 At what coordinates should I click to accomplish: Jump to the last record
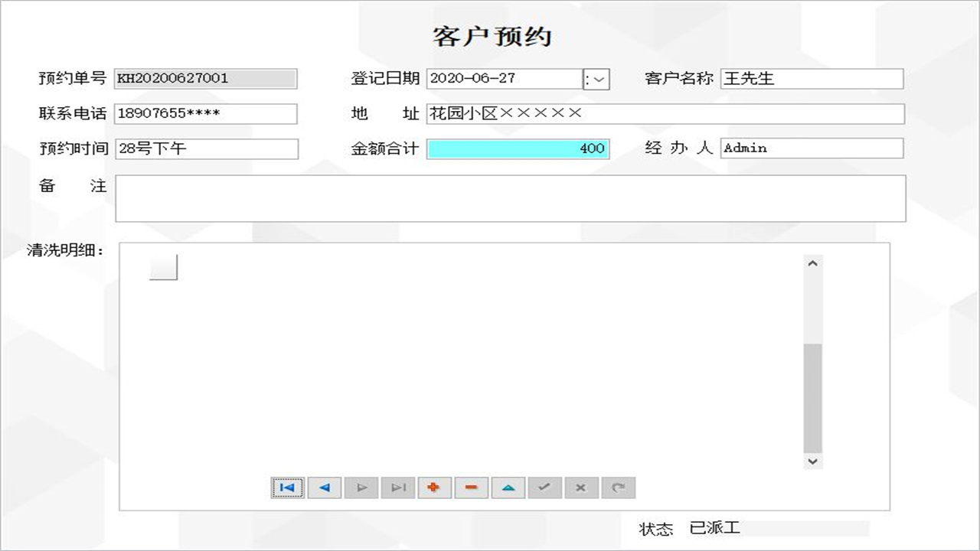point(398,487)
